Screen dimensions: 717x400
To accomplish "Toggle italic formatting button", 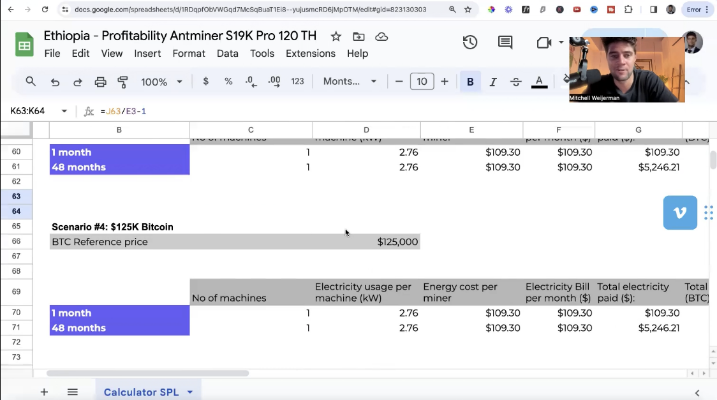I will pyautogui.click(x=493, y=82).
